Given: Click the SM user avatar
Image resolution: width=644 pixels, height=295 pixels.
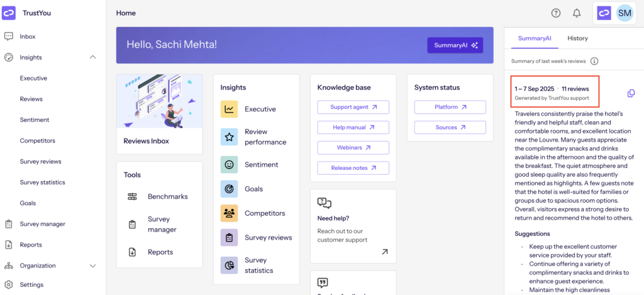Looking at the screenshot, I should coord(625,13).
